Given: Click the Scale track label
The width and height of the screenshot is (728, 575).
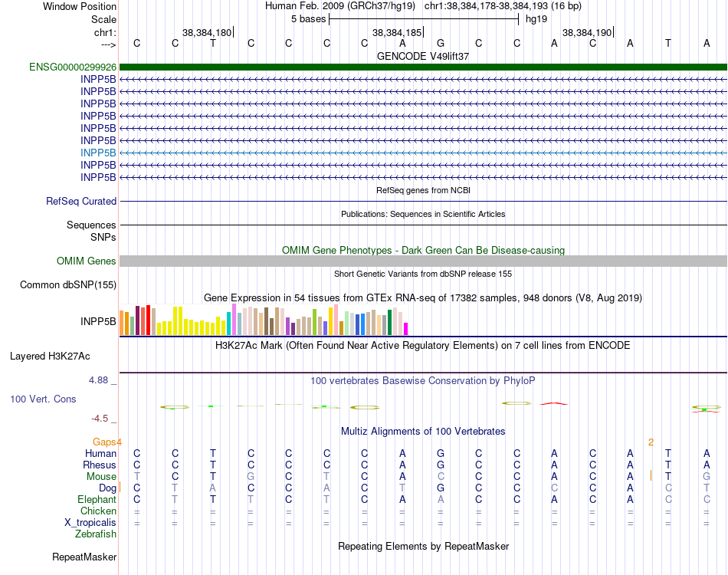Looking at the screenshot, I should tap(103, 19).
